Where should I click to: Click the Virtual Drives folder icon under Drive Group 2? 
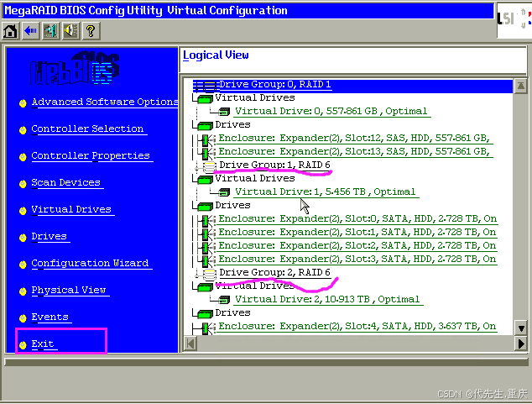pos(205,287)
